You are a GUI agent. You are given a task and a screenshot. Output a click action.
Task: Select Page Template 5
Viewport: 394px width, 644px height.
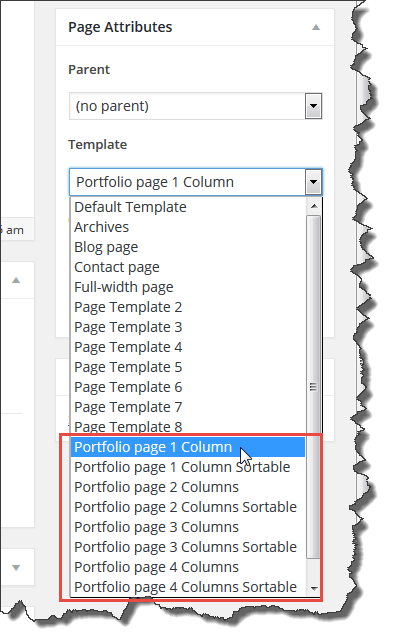click(x=188, y=367)
